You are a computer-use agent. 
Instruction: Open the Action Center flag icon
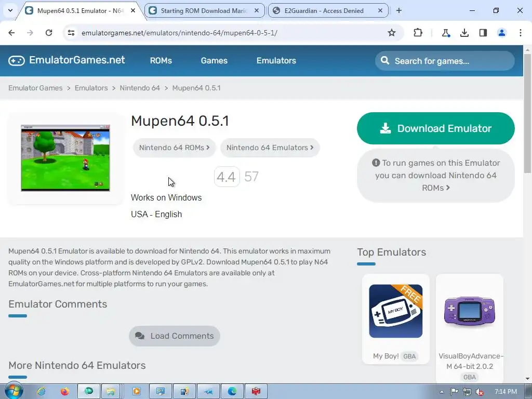(454, 392)
